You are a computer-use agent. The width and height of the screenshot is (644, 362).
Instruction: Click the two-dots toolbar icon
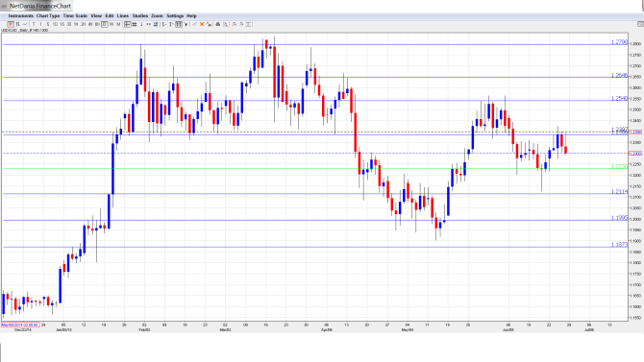pyautogui.click(x=148, y=25)
